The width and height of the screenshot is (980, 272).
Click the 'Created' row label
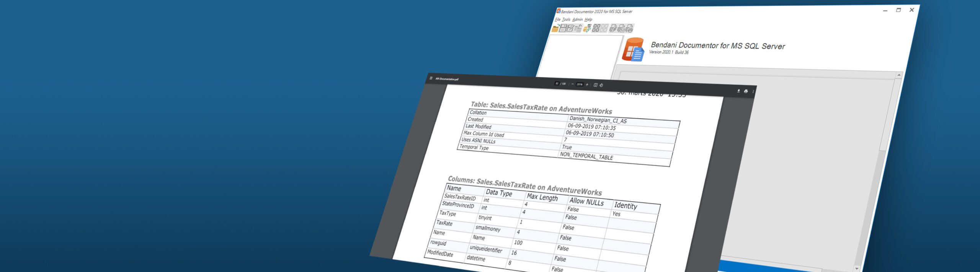(x=475, y=119)
